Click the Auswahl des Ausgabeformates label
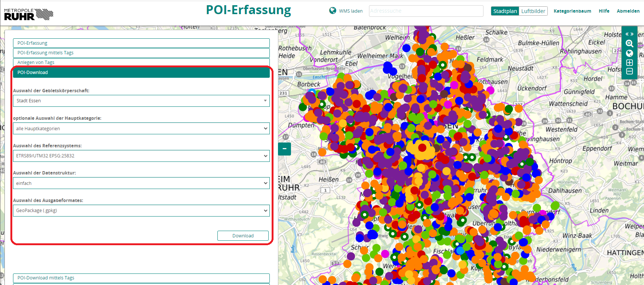 [x=48, y=201]
